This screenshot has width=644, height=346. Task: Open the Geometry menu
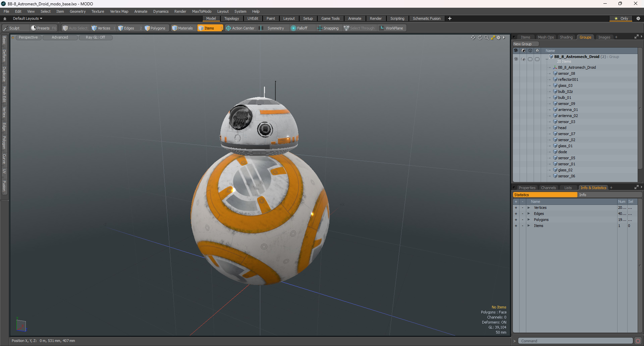77,11
